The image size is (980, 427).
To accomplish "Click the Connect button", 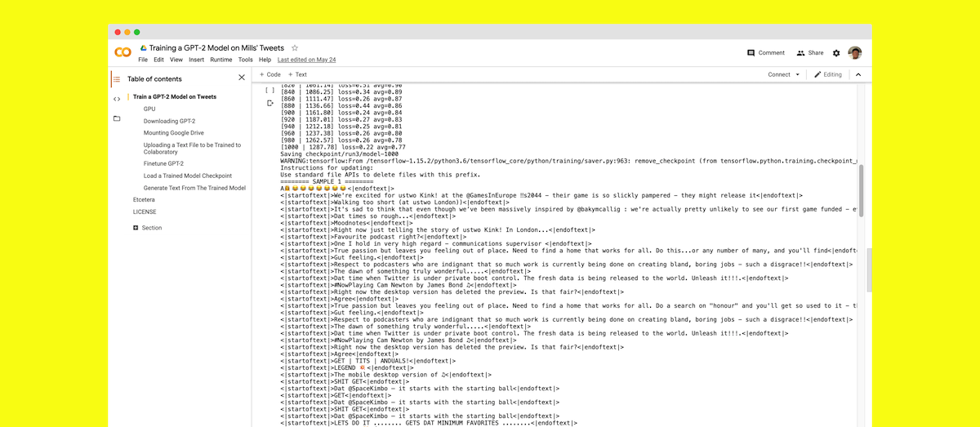I will click(x=779, y=74).
